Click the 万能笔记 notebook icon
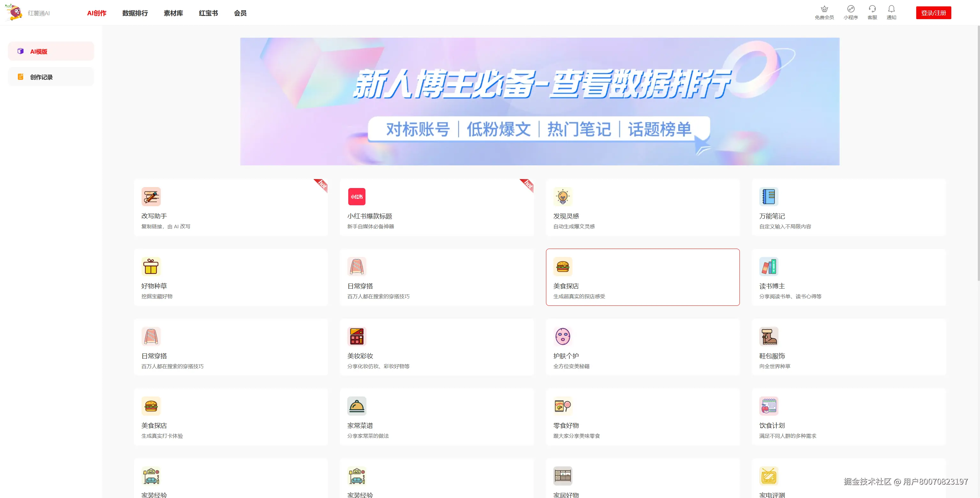Image resolution: width=980 pixels, height=498 pixels. coord(769,197)
